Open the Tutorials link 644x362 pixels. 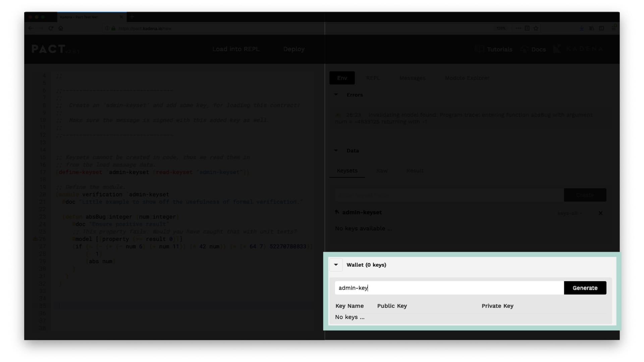pyautogui.click(x=499, y=49)
